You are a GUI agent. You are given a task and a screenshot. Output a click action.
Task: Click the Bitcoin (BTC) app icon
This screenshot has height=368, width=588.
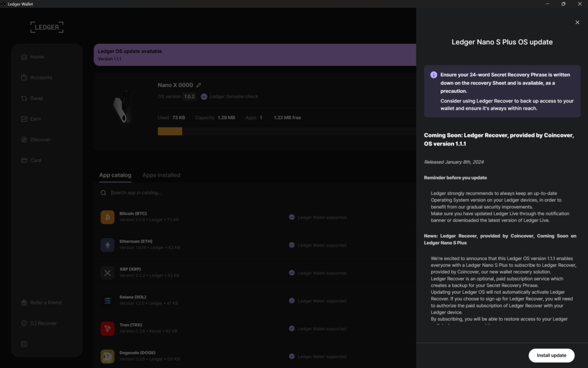pos(107,217)
